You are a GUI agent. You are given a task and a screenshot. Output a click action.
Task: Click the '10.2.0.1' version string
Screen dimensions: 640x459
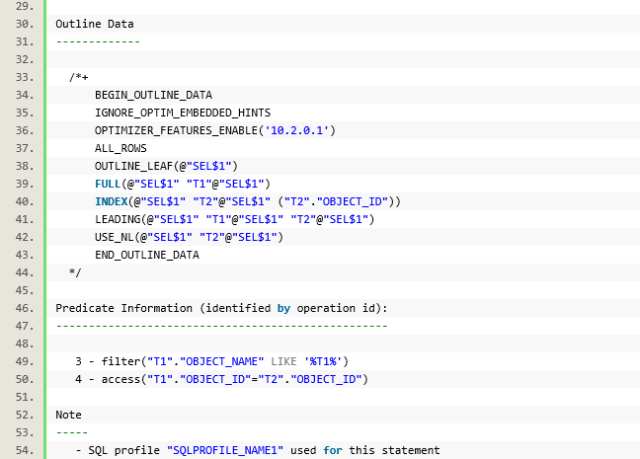click(299, 131)
